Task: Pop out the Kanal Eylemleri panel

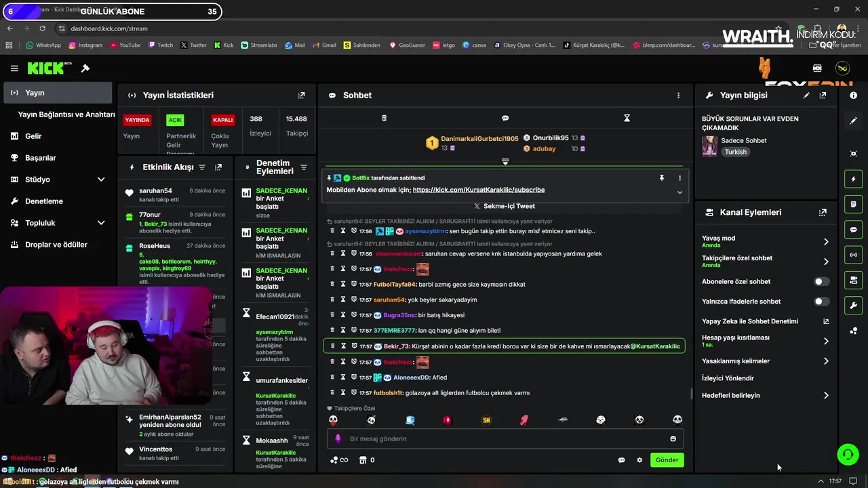Action: point(823,212)
